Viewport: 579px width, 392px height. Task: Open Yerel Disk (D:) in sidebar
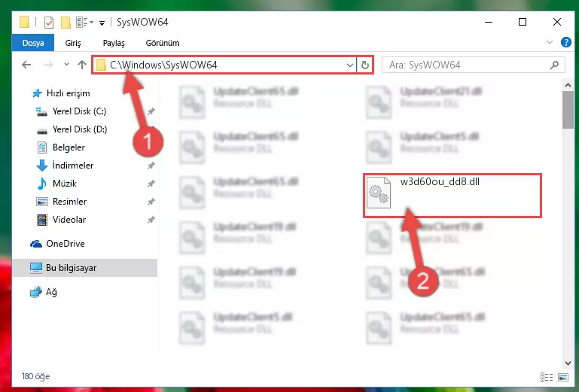(x=79, y=129)
